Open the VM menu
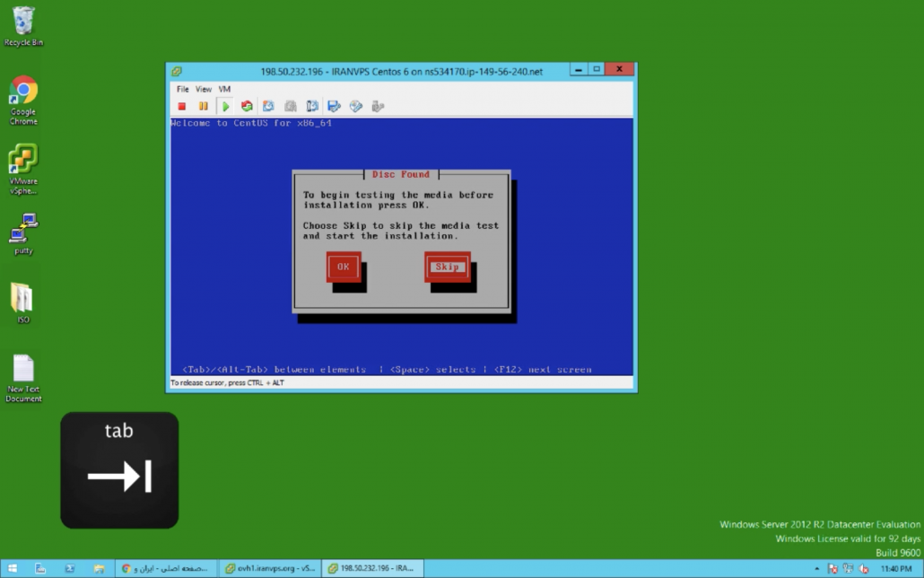 point(224,89)
